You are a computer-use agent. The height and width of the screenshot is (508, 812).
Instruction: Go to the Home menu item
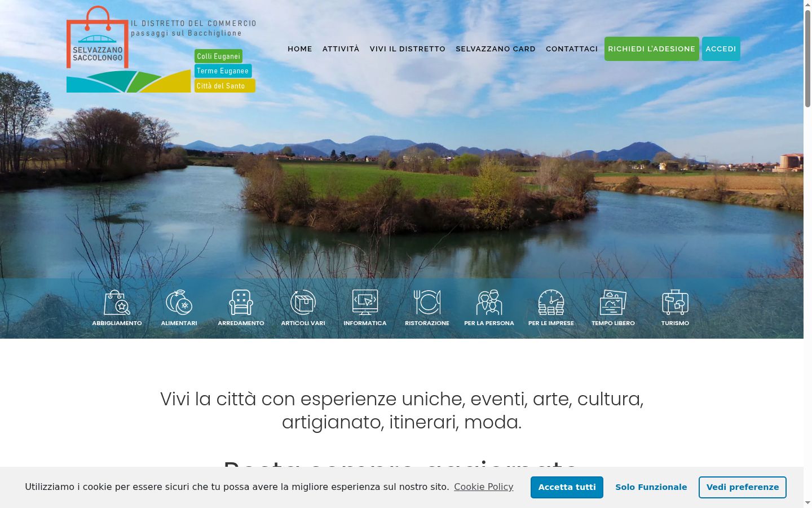300,49
